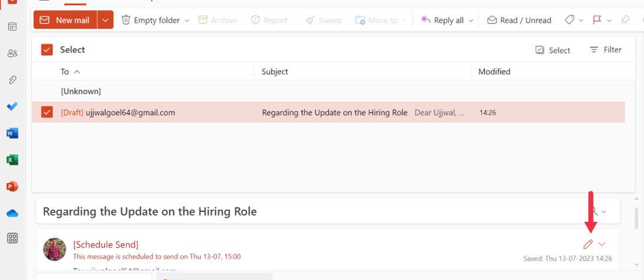The image size is (644, 280).
Task: Open the Filter button
Action: coord(606,50)
